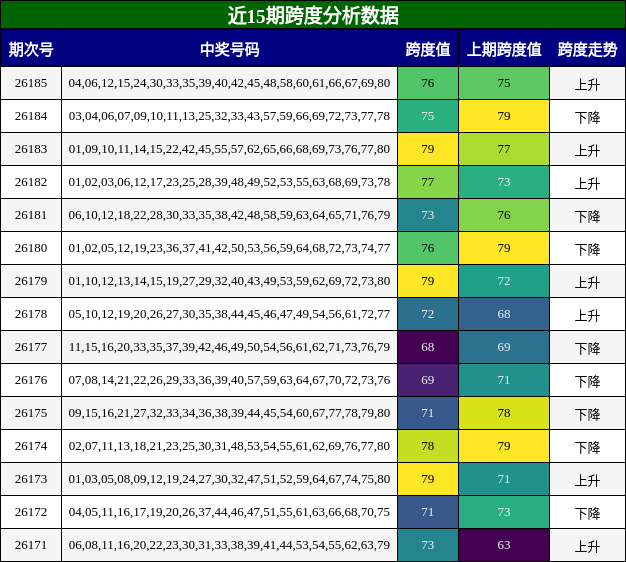
Task: Click 上升 trend in row 26178
Action: (587, 316)
